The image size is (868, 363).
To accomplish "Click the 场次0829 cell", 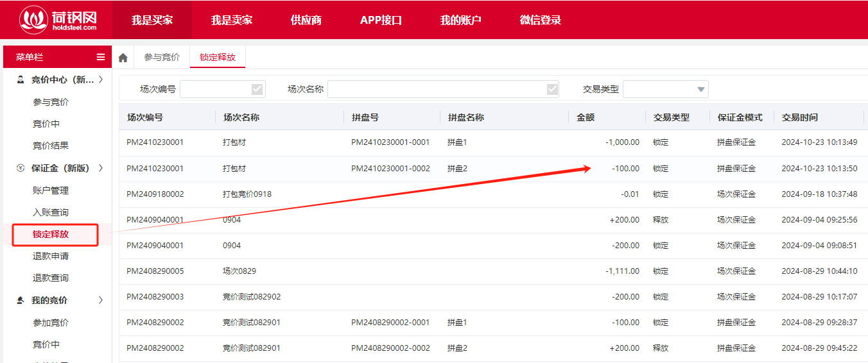I will [239, 271].
